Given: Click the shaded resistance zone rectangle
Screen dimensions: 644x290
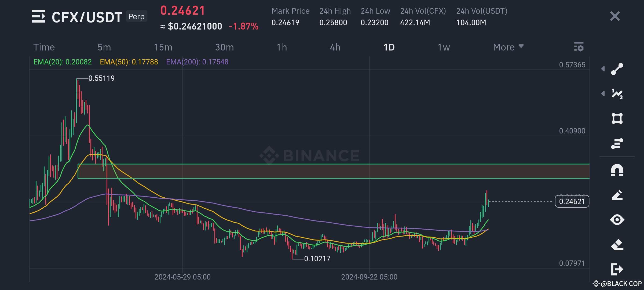Looking at the screenshot, I should click(x=334, y=171).
